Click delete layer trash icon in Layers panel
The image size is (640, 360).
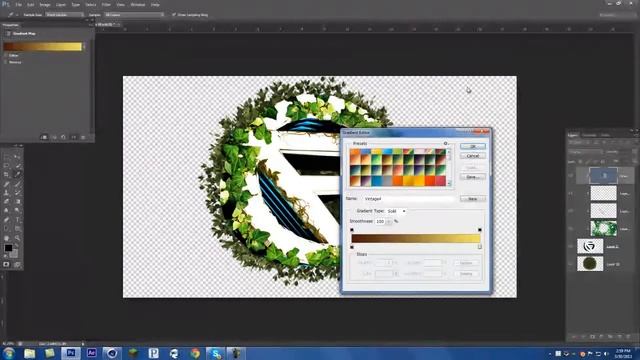point(629,337)
